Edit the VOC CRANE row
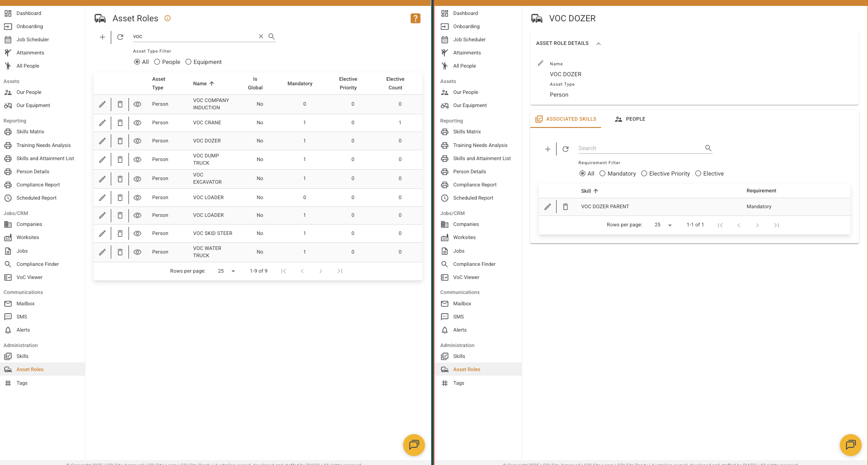Viewport: 868px width, 465px height. coord(103,123)
